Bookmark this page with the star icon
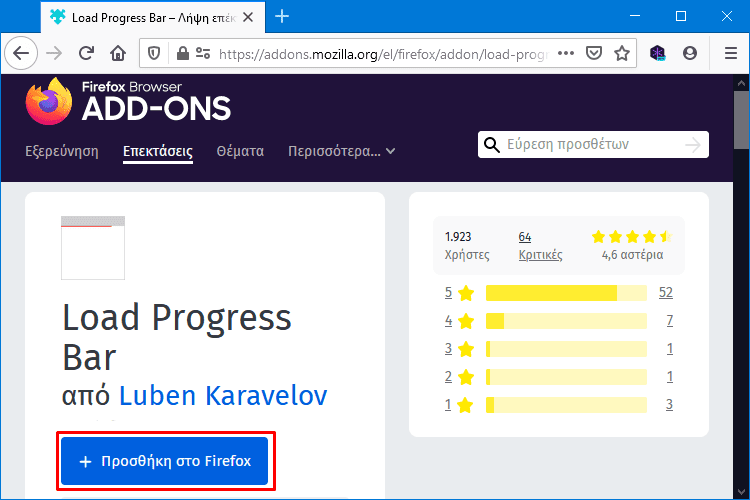 pyautogui.click(x=622, y=53)
